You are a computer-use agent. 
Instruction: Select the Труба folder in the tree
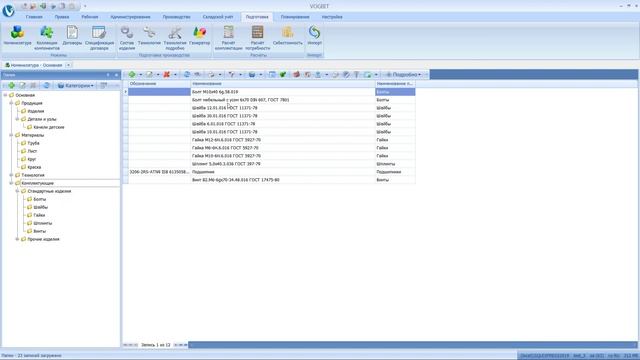click(x=33, y=143)
